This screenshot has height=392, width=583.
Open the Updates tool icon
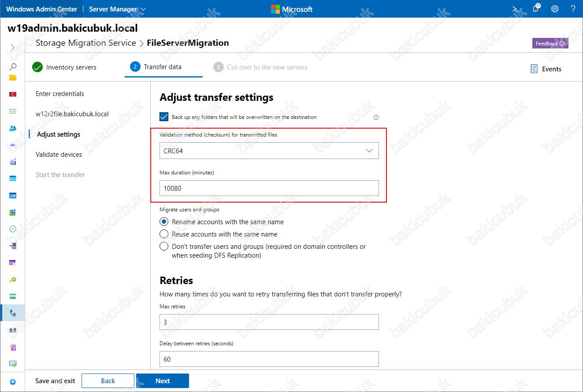pyautogui.click(x=13, y=363)
